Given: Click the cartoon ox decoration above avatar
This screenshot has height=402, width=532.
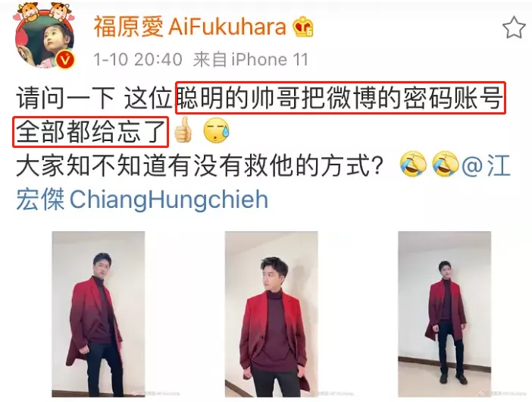Looking at the screenshot, I should click(x=43, y=12).
